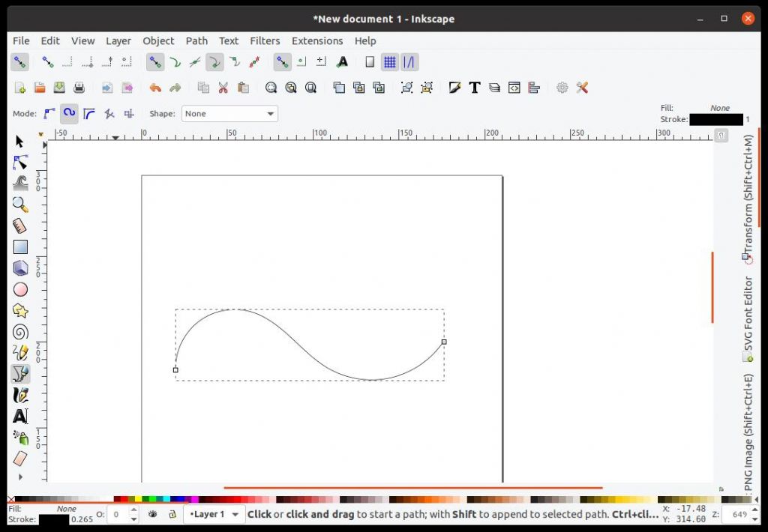Open the Layer 1 dropdown in status bar
This screenshot has height=532, width=768.
tap(214, 514)
